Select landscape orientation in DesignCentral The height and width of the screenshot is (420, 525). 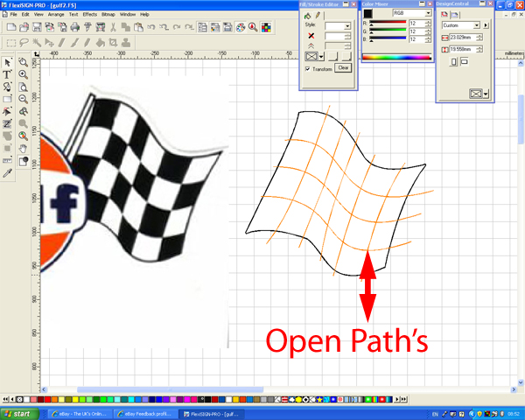coord(465,61)
